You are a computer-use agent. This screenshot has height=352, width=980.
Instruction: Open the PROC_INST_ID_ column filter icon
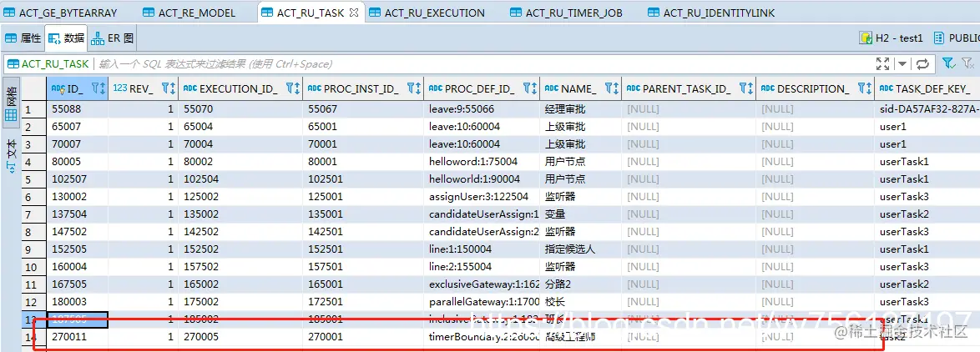click(411, 88)
